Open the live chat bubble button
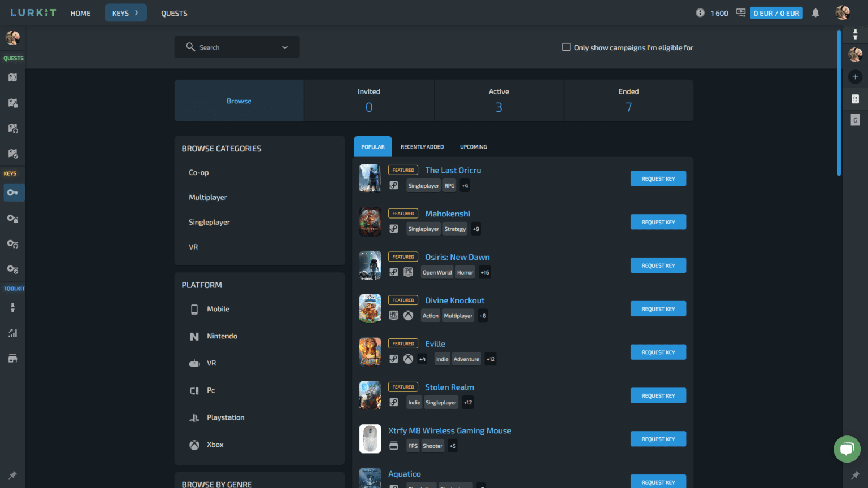Viewport: 868px width, 488px height. pyautogui.click(x=847, y=450)
